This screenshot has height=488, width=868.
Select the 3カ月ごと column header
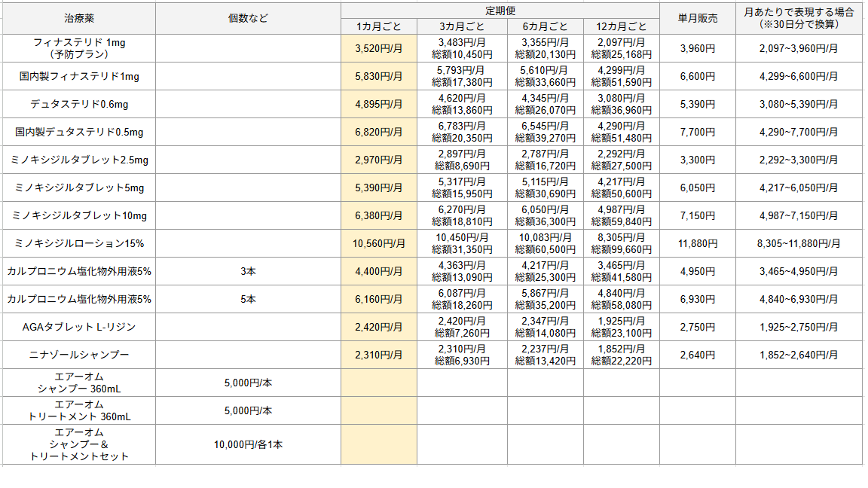pyautogui.click(x=462, y=26)
